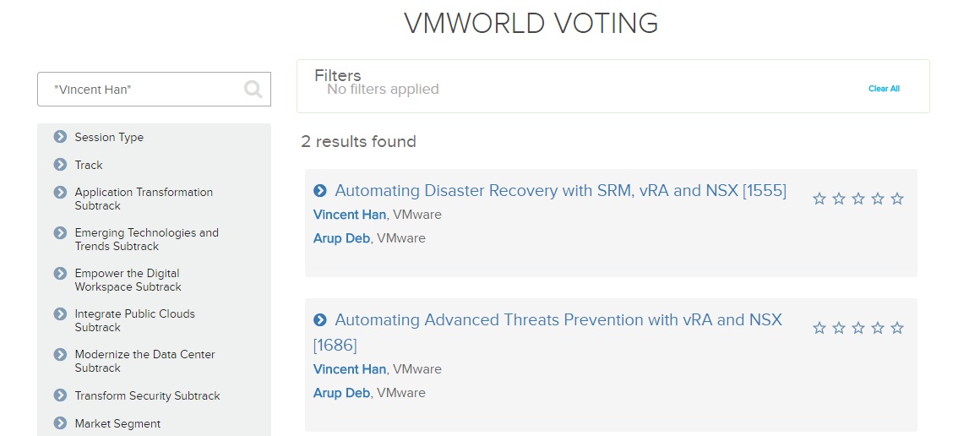Give Advanced Threats session one star
The height and width of the screenshot is (436, 980).
pos(819,328)
